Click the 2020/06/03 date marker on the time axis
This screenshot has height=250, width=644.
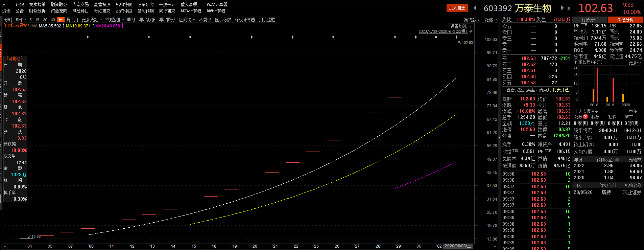(x=458, y=246)
